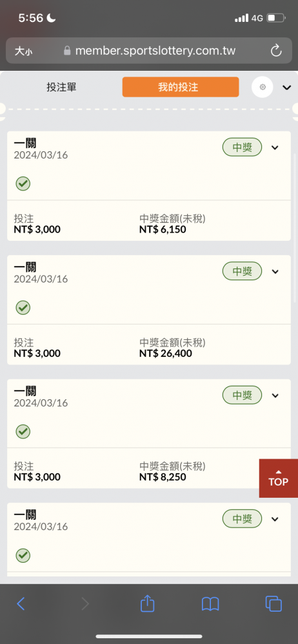Screen dimensions: 298x644
Task: Open Safari bookmarks book icon
Action: coord(210,604)
